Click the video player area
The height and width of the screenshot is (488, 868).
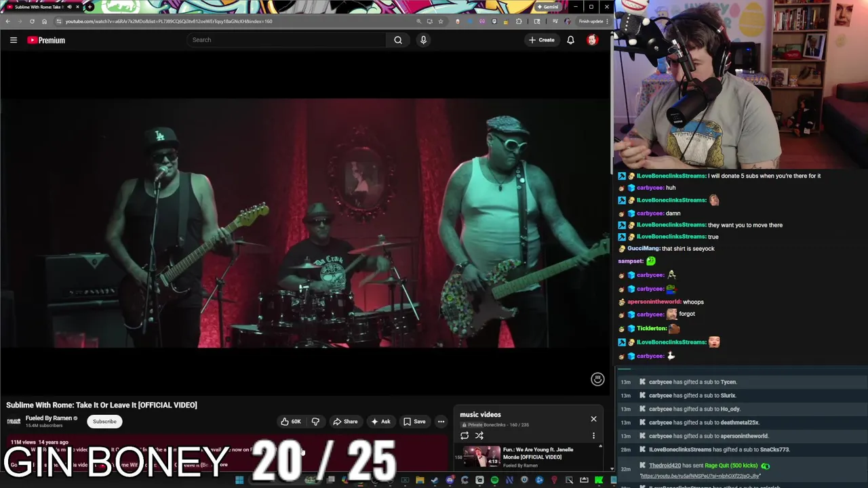(x=305, y=224)
